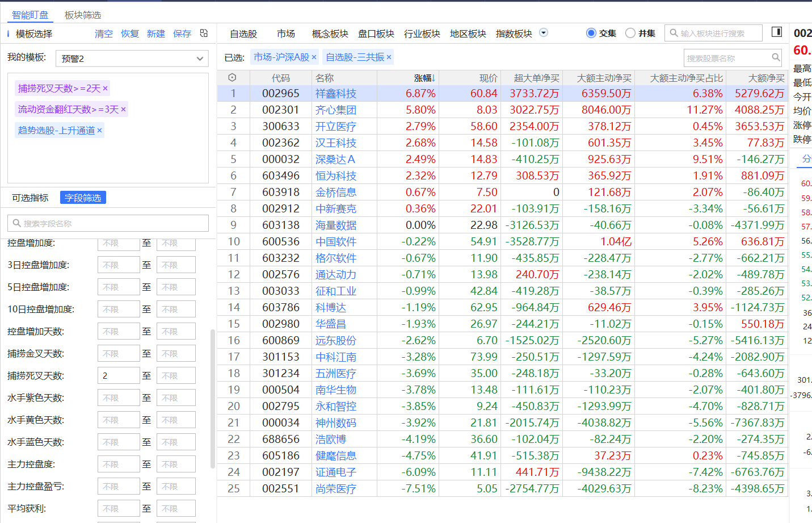The height and width of the screenshot is (523, 812).
Task: Focus the 搜索字段名称 search field
Action: (108, 223)
